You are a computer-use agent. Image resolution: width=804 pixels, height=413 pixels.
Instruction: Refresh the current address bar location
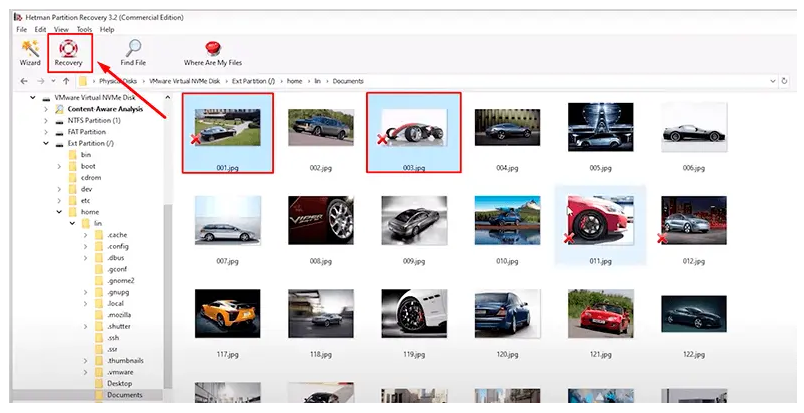(784, 81)
